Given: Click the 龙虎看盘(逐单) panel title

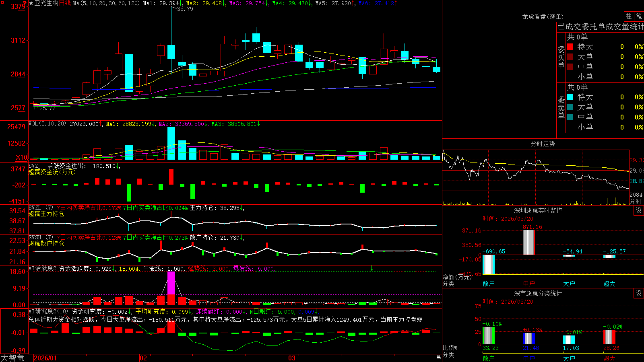Looking at the screenshot, I should point(543,16).
